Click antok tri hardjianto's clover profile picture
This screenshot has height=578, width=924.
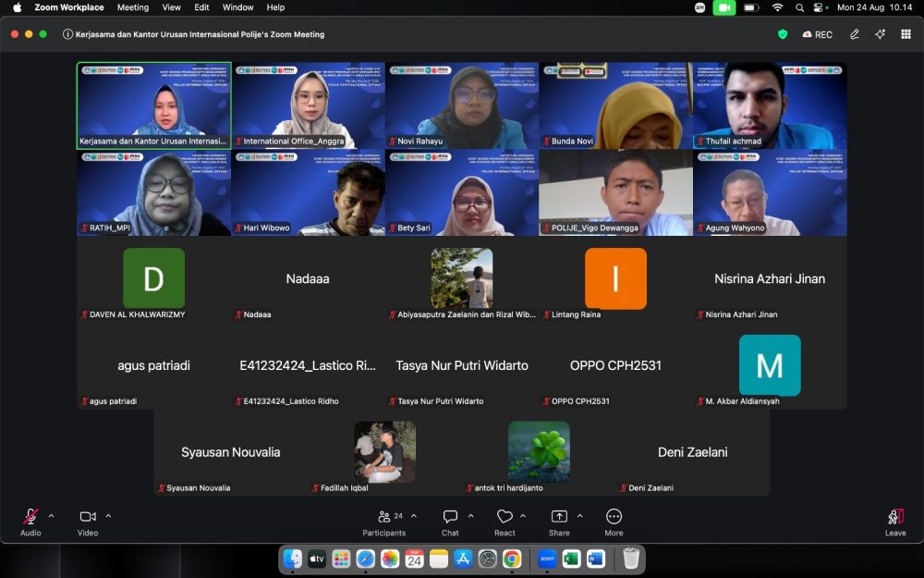[539, 452]
